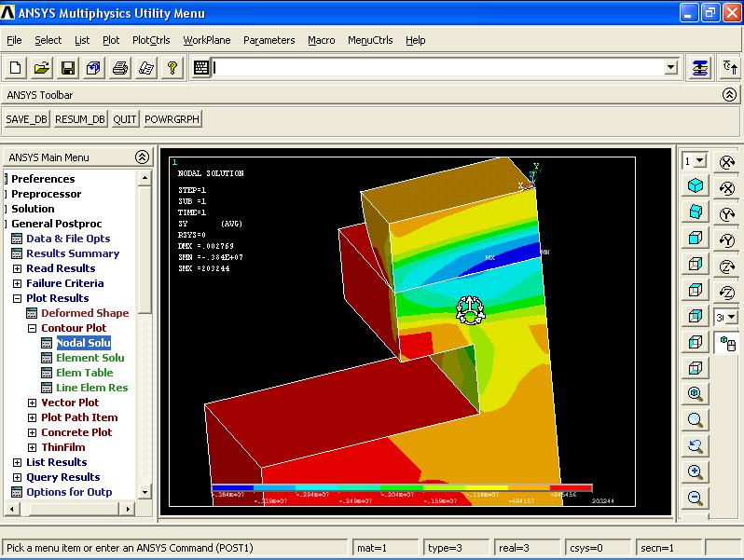
Task: Open the File menu
Action: click(14, 40)
